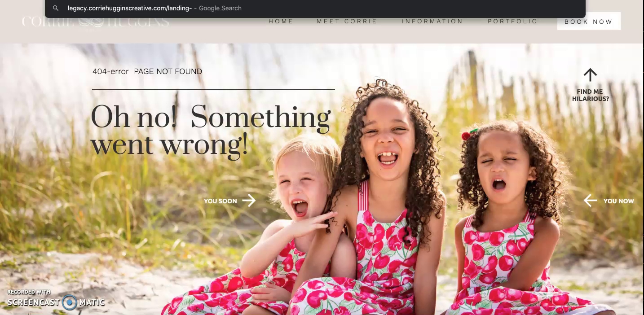Click the magnifier icon in address bar
The image size is (644, 315).
coord(56,8)
